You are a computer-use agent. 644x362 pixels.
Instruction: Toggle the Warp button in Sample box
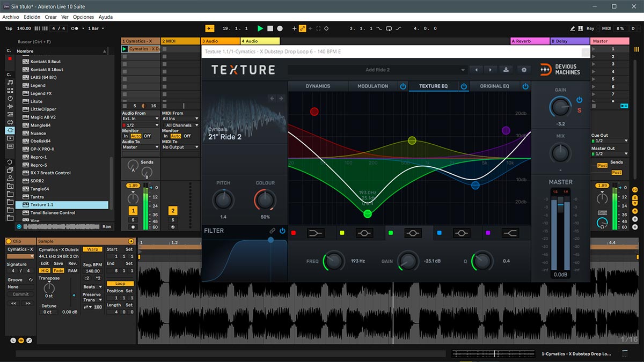click(93, 249)
